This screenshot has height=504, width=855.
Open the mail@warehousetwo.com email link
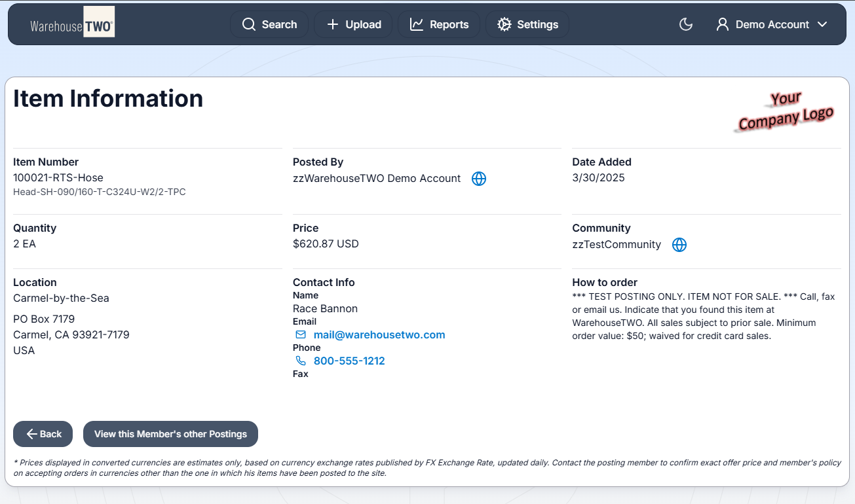tap(379, 335)
